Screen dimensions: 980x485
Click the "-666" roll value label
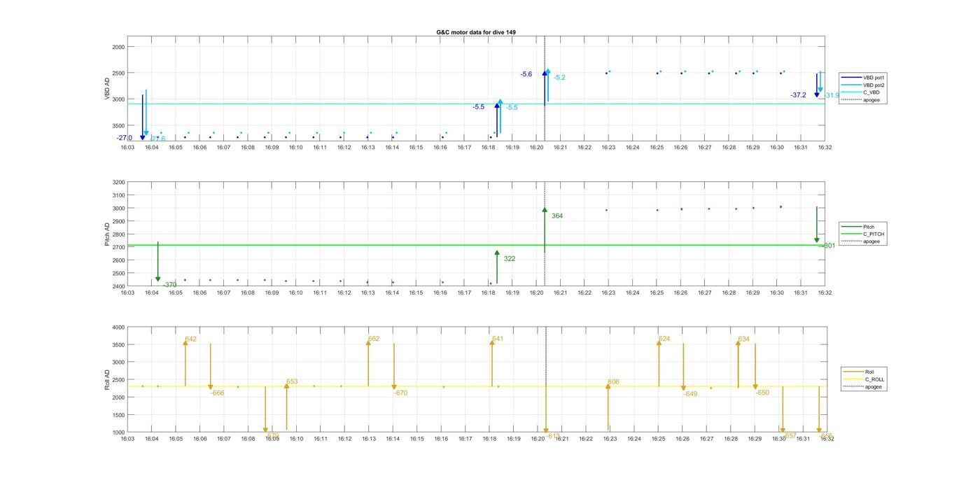pos(218,393)
